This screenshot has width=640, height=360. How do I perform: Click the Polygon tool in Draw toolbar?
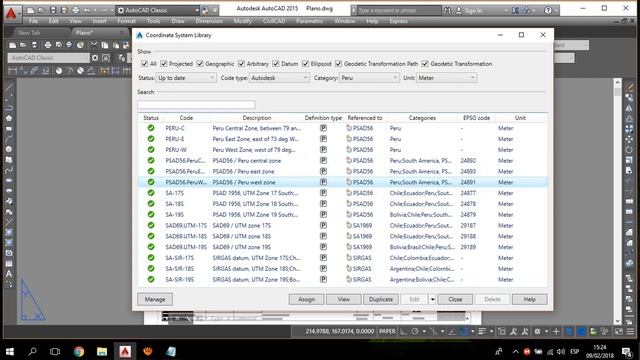coord(9,118)
